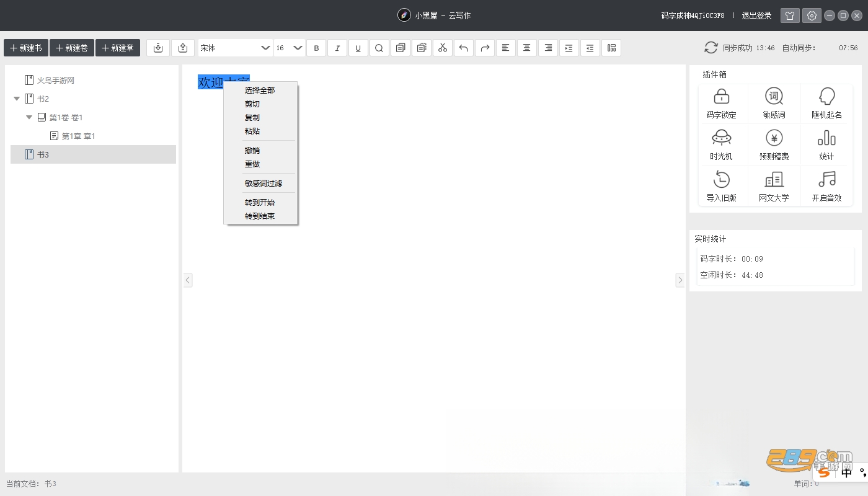Increase paragraph indent
Viewport: 868px width, 496px height.
point(569,48)
